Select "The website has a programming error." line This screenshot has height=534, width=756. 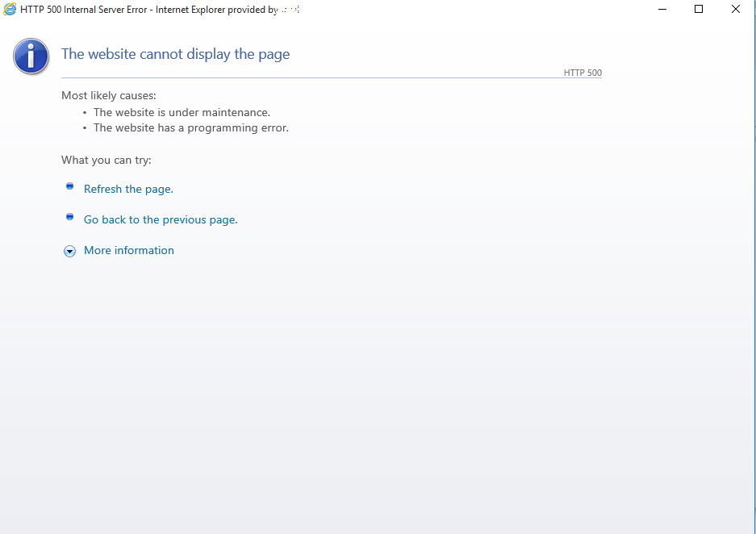pyautogui.click(x=190, y=128)
